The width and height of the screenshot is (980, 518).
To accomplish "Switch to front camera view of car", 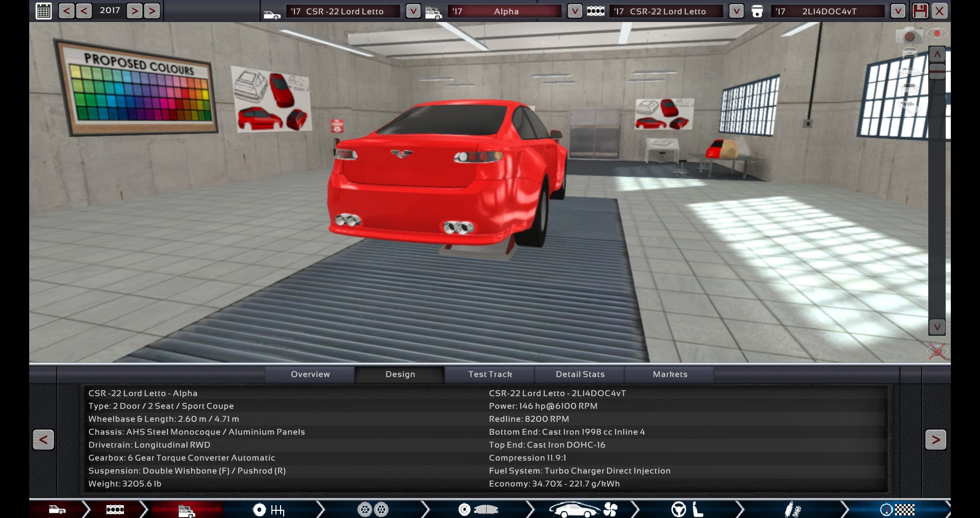I will click(909, 52).
